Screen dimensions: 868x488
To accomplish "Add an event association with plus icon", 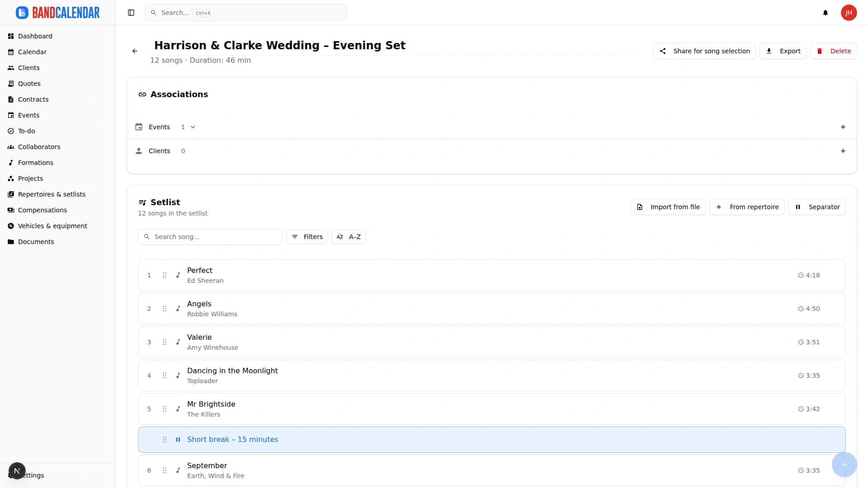I will pyautogui.click(x=843, y=127).
